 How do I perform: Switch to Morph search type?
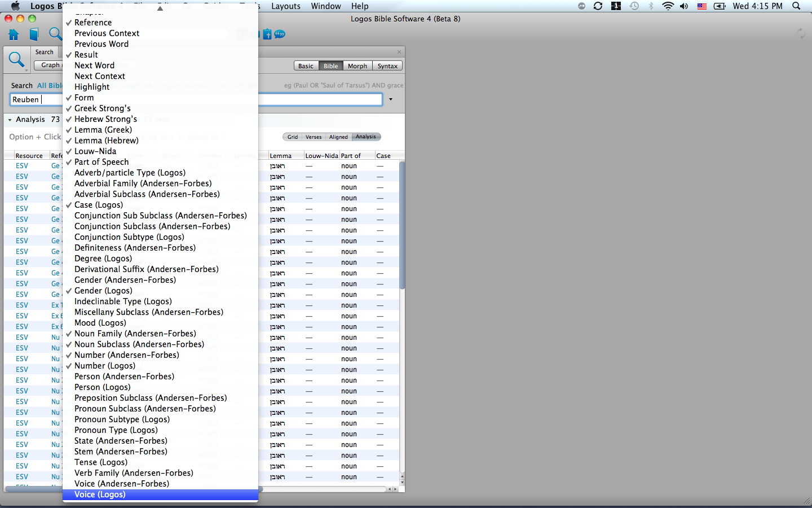click(358, 66)
